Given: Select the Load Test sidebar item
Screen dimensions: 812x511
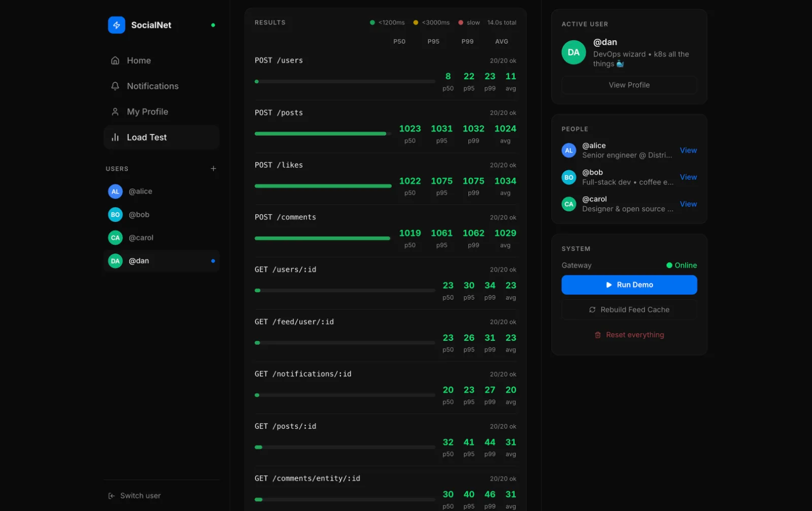Looking at the screenshot, I should 161,137.
